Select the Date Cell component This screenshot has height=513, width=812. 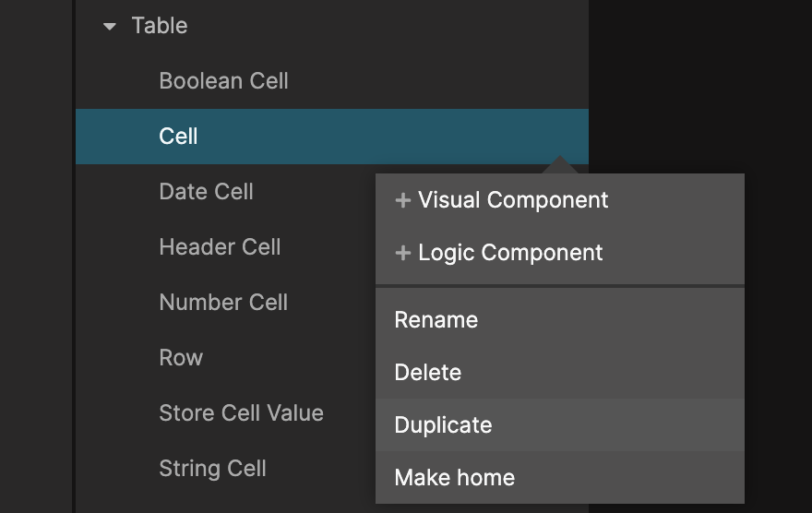click(206, 192)
